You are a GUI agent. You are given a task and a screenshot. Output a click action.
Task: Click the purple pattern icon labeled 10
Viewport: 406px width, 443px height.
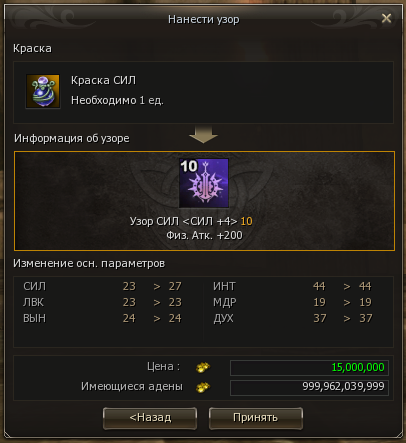[204, 183]
